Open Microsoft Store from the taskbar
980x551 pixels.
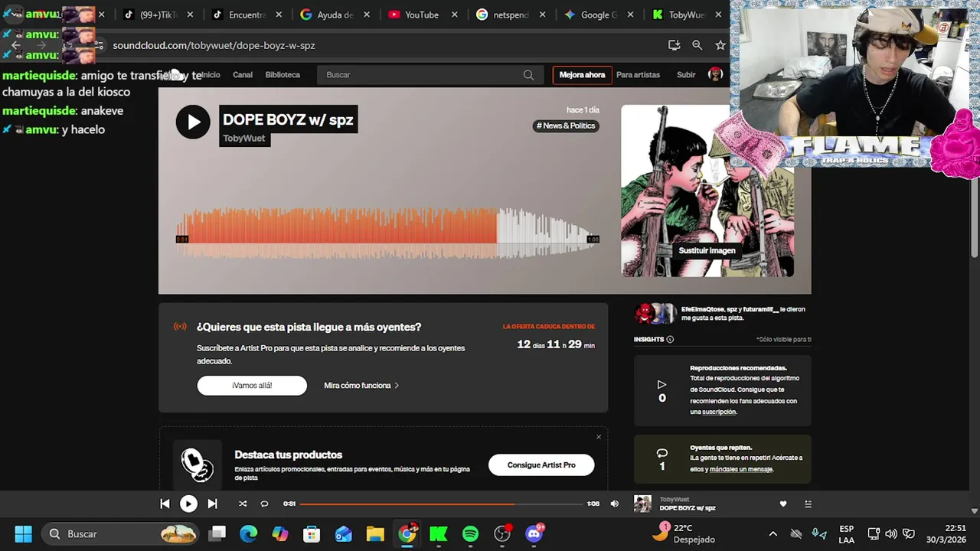312,533
